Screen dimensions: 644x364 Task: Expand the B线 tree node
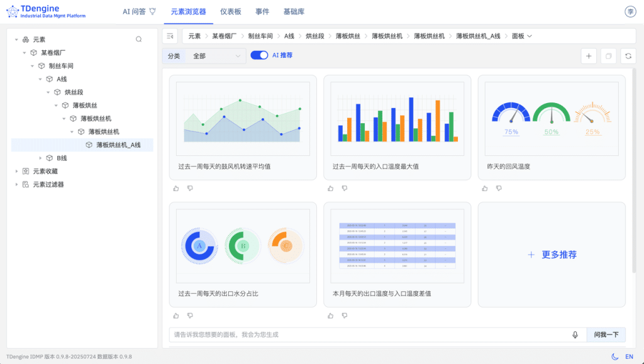click(x=40, y=158)
